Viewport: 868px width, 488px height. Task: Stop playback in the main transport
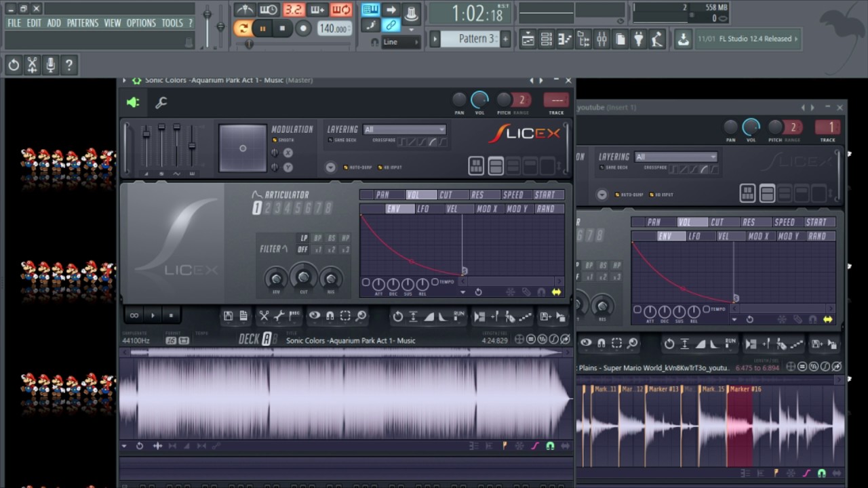[x=282, y=28]
